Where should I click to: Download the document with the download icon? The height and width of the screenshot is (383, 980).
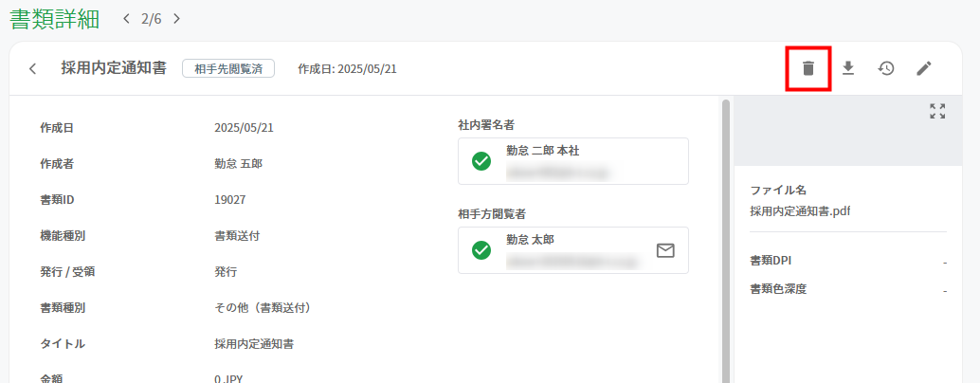click(847, 68)
